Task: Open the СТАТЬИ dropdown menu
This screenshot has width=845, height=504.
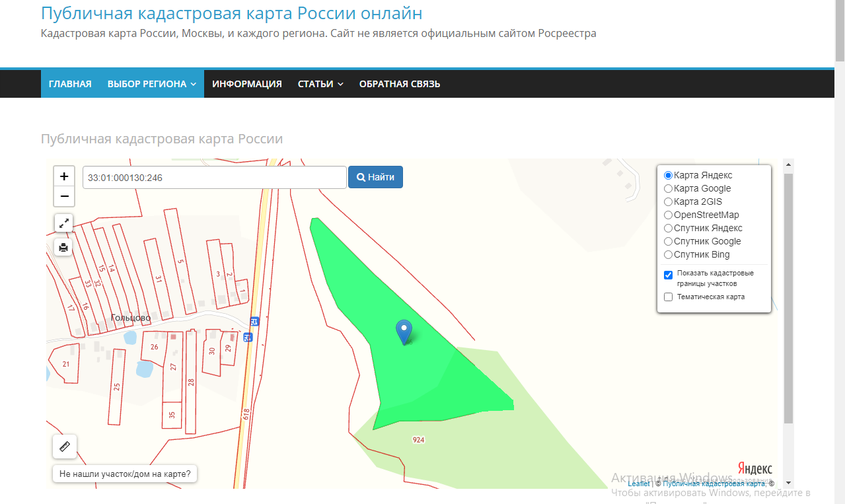Action: pos(320,83)
